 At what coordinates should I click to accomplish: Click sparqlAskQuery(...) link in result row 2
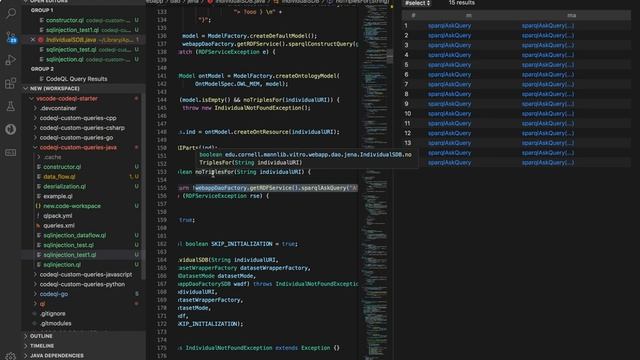coord(548,36)
